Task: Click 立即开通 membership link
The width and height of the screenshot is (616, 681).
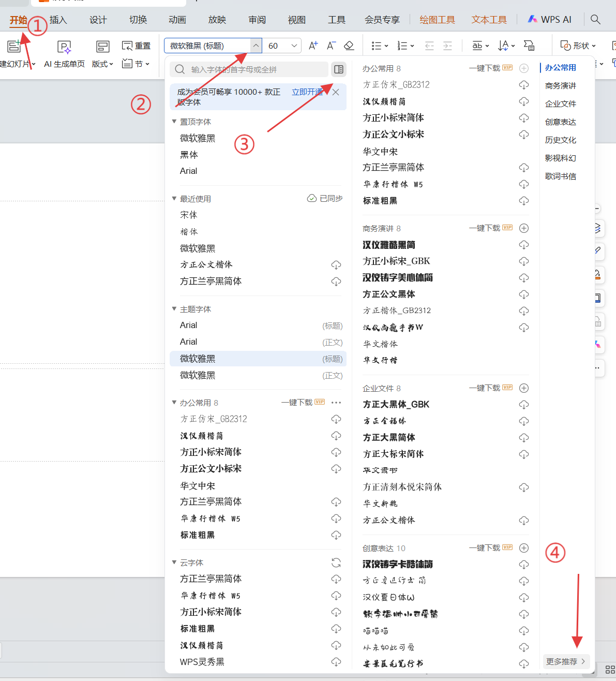Action: (307, 92)
